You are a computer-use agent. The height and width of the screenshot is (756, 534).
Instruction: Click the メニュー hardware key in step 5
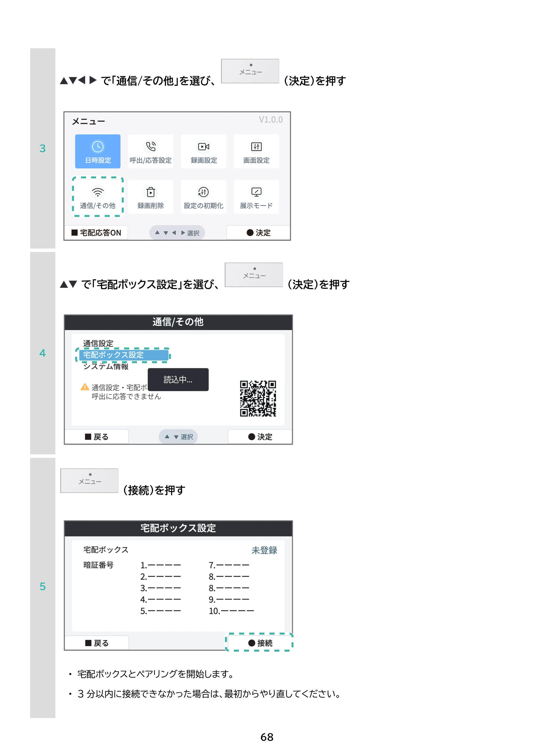click(x=89, y=481)
